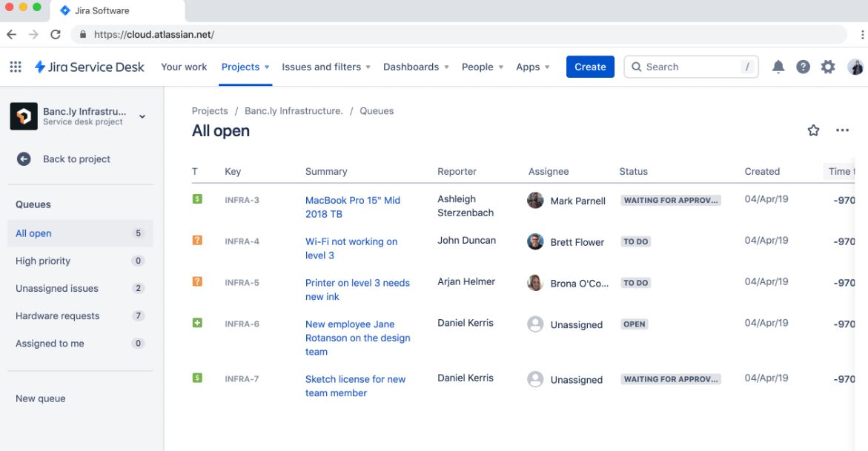Viewport: 868px width, 451px height.
Task: Sort by the Key column header
Action: click(233, 172)
